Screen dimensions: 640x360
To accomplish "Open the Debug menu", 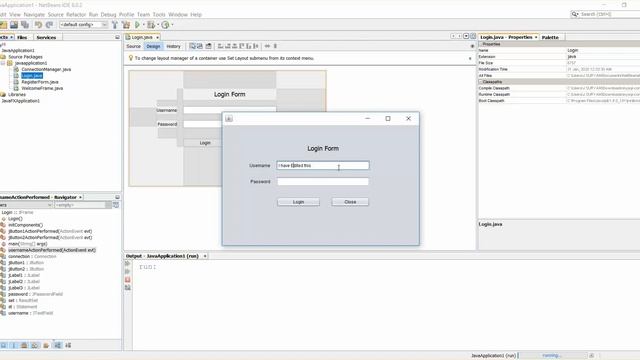I will 108,14.
